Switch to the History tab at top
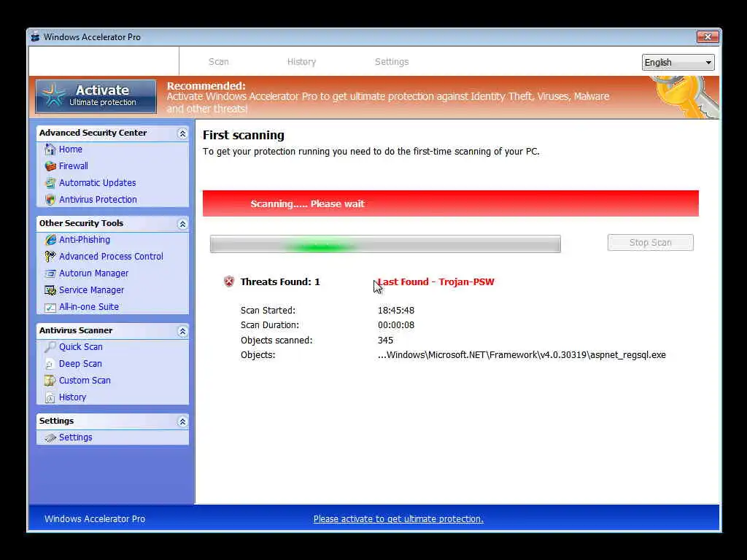This screenshot has width=747, height=560. pyautogui.click(x=301, y=62)
